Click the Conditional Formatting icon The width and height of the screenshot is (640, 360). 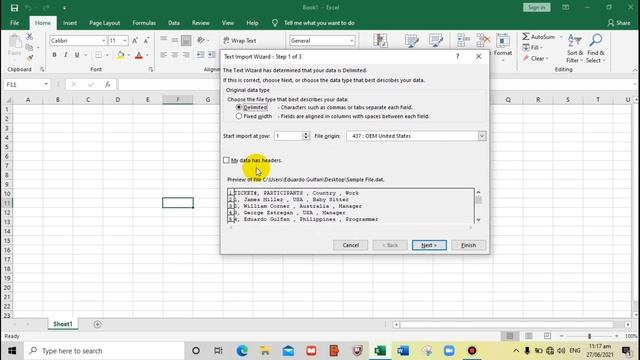[x=380, y=41]
